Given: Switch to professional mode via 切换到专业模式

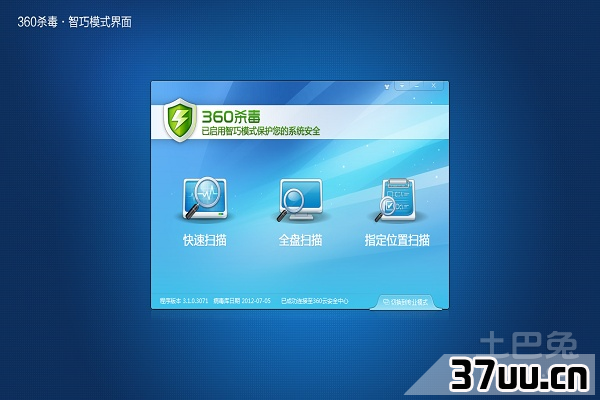Looking at the screenshot, I should 406,302.
